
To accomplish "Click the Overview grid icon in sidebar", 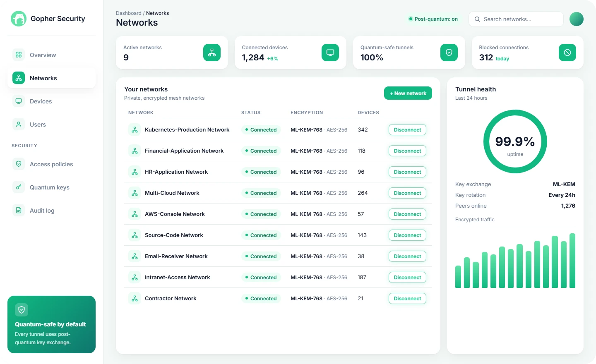I will pos(19,55).
